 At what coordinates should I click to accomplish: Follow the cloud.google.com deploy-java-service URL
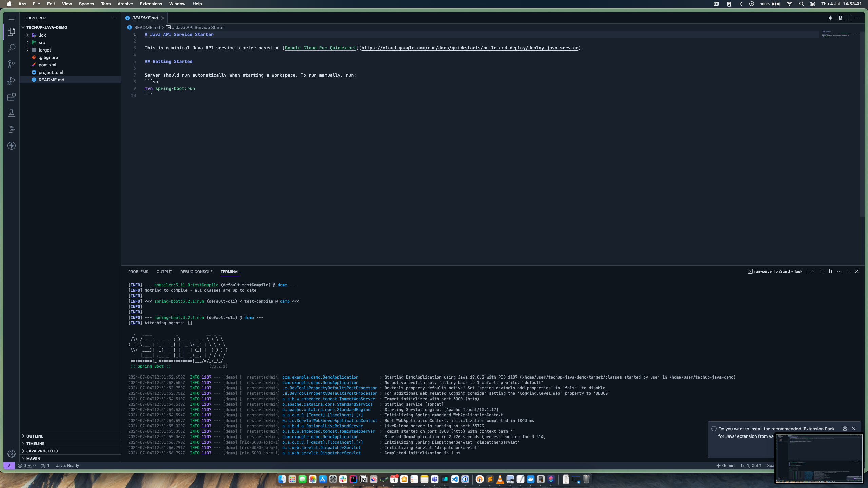pos(470,48)
